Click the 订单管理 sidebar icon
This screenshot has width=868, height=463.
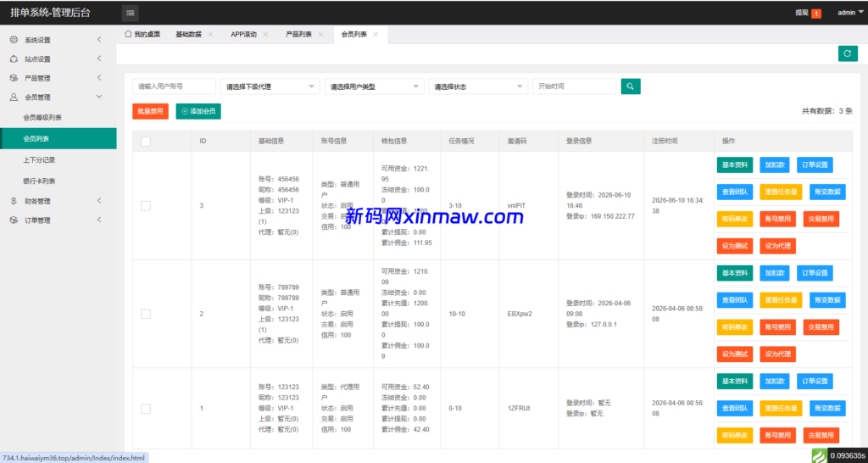click(x=14, y=220)
